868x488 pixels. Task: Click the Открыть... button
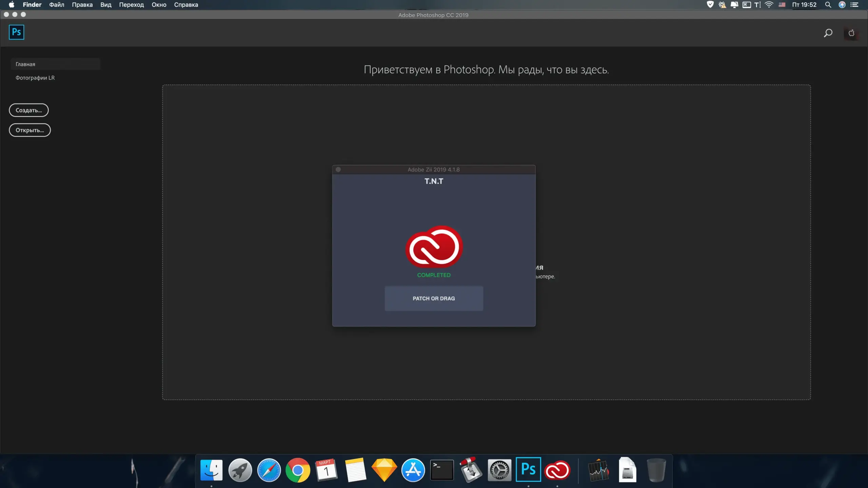[x=30, y=130]
